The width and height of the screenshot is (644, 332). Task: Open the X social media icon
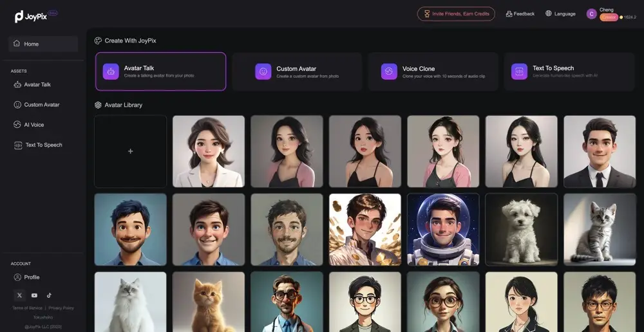(x=19, y=295)
